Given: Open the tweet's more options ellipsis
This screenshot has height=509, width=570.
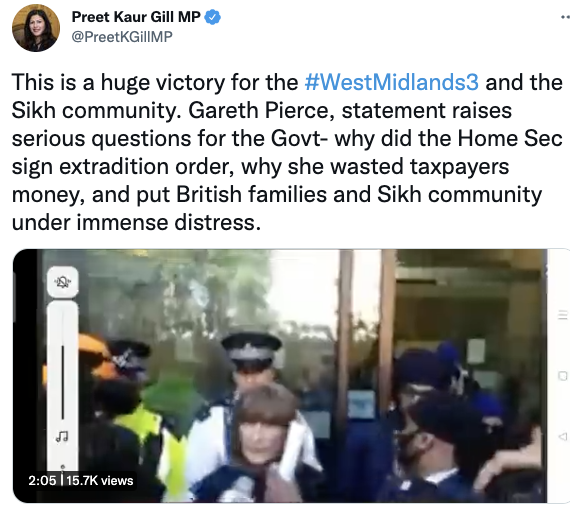Looking at the screenshot, I should (565, 17).
